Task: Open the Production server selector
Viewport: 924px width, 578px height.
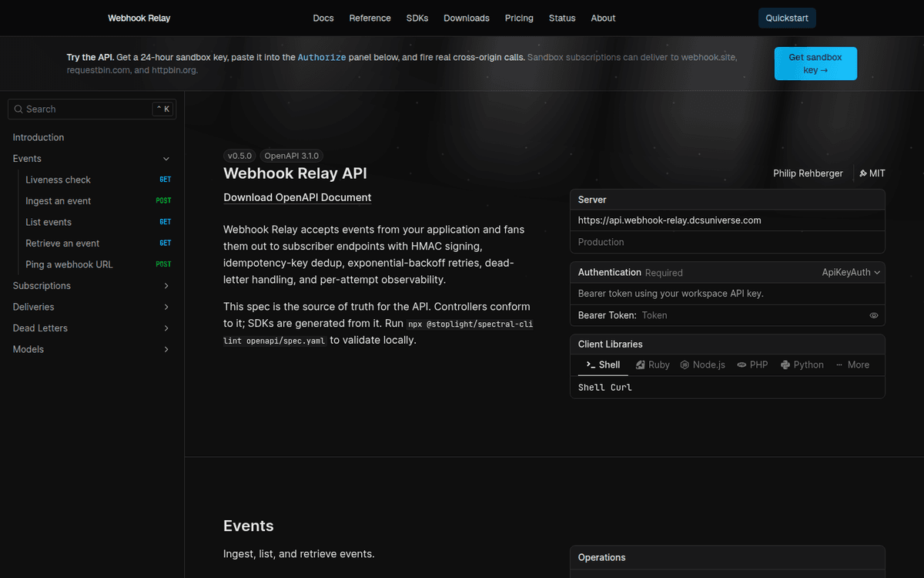Action: pos(727,242)
